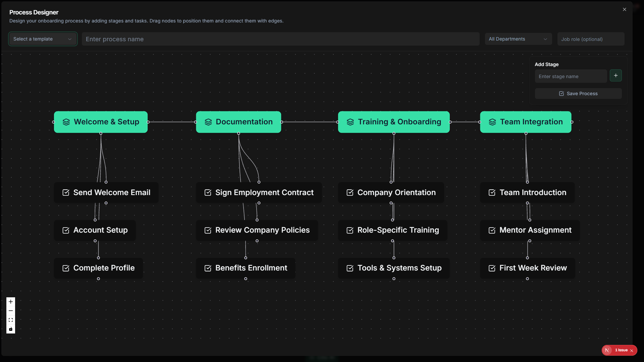The image size is (644, 362).
Task: Click the layers icon on Team Integration stage
Action: [492, 122]
